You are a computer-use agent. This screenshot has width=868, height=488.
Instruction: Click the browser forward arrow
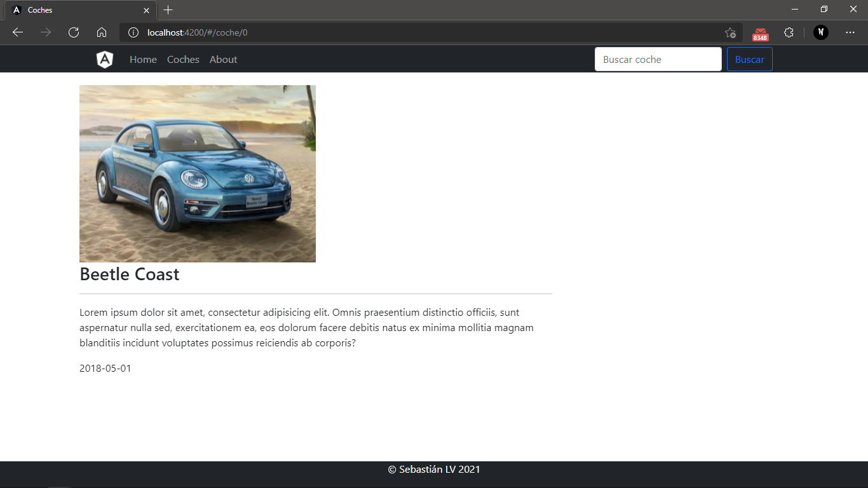click(46, 32)
